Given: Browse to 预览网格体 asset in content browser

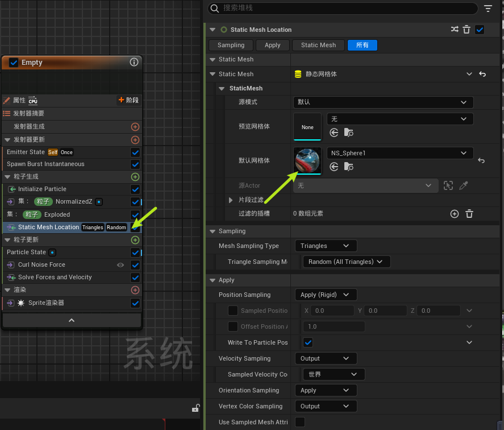Looking at the screenshot, I should [x=349, y=133].
